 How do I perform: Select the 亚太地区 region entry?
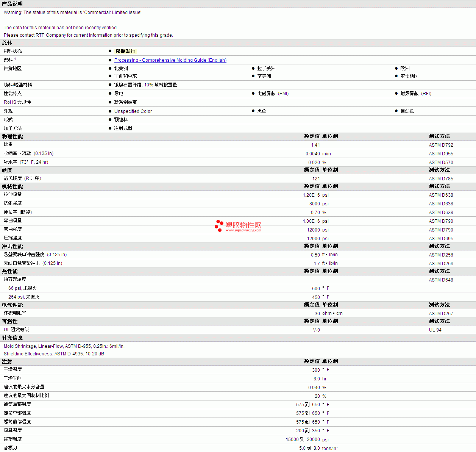click(x=410, y=76)
